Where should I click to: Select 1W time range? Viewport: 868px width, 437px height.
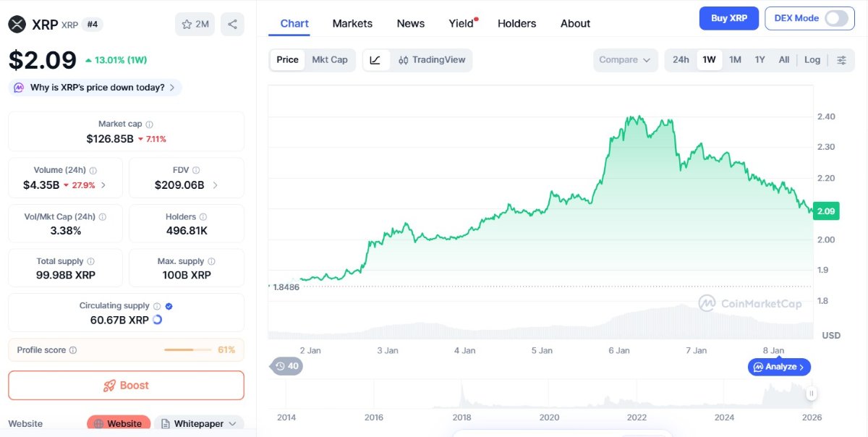(710, 60)
